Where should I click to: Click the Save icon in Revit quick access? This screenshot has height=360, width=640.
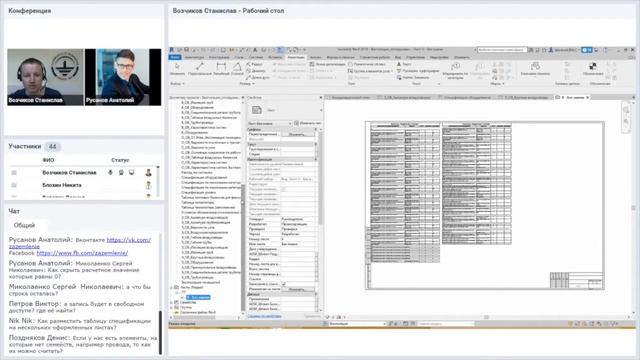pos(186,50)
